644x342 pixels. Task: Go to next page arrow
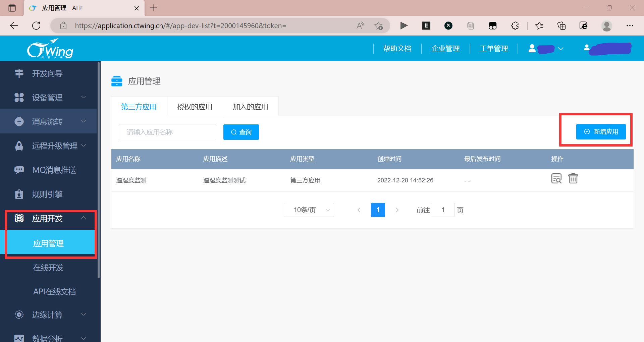[x=397, y=210]
